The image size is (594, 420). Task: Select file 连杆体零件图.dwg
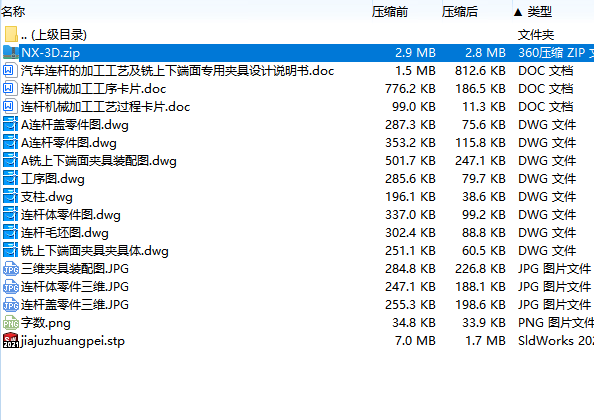pyautogui.click(x=70, y=215)
